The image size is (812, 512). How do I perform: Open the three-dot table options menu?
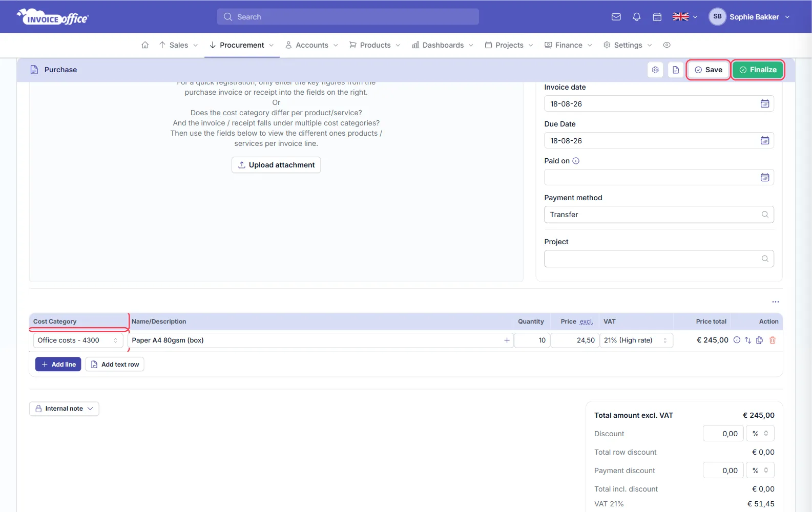pos(775,302)
